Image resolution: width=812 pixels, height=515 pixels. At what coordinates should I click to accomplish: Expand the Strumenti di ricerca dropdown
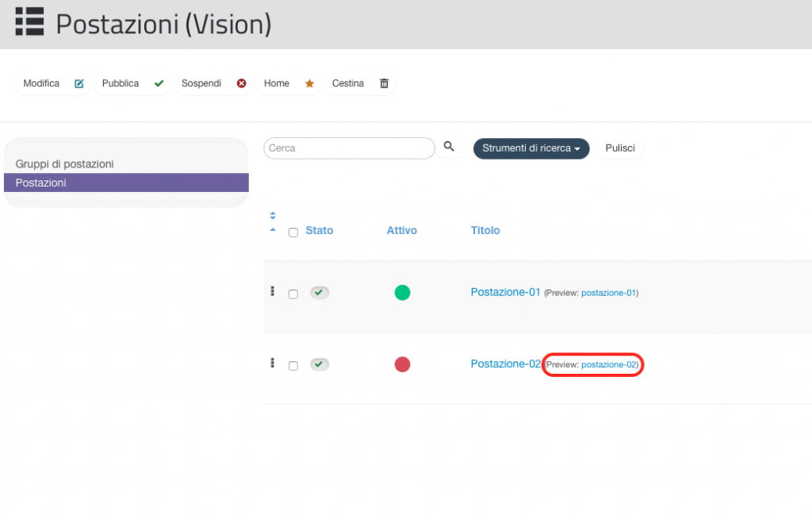click(531, 148)
